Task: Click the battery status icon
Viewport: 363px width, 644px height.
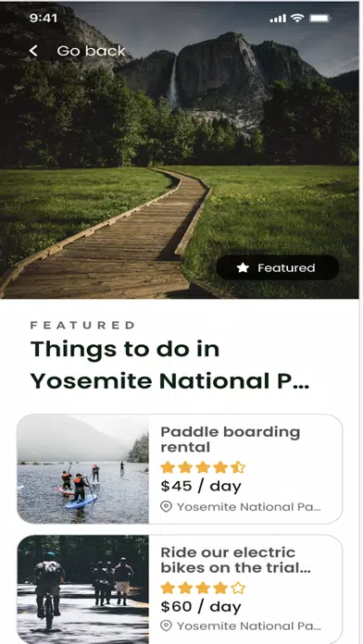Action: pyautogui.click(x=319, y=19)
